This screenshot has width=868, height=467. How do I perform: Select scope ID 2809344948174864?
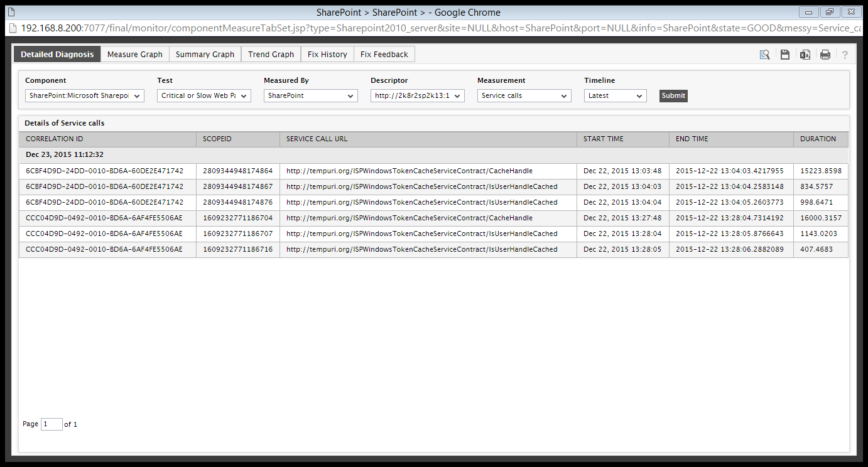coord(237,171)
